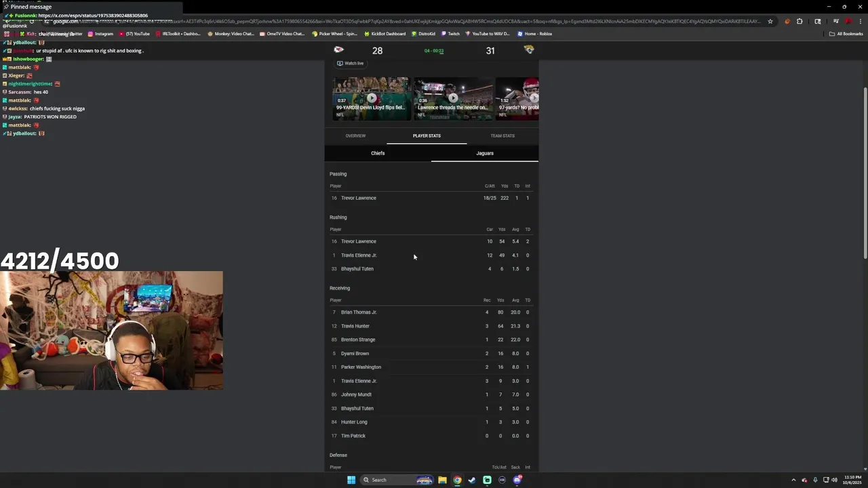Image resolution: width=868 pixels, height=488 pixels.
Task: Show Chiefs player stats
Action: [x=378, y=153]
